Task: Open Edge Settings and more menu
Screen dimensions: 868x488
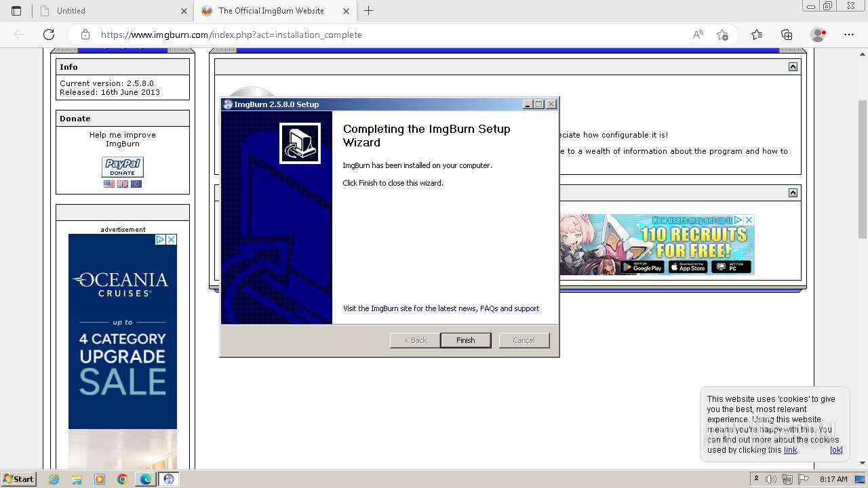Action: pos(848,35)
